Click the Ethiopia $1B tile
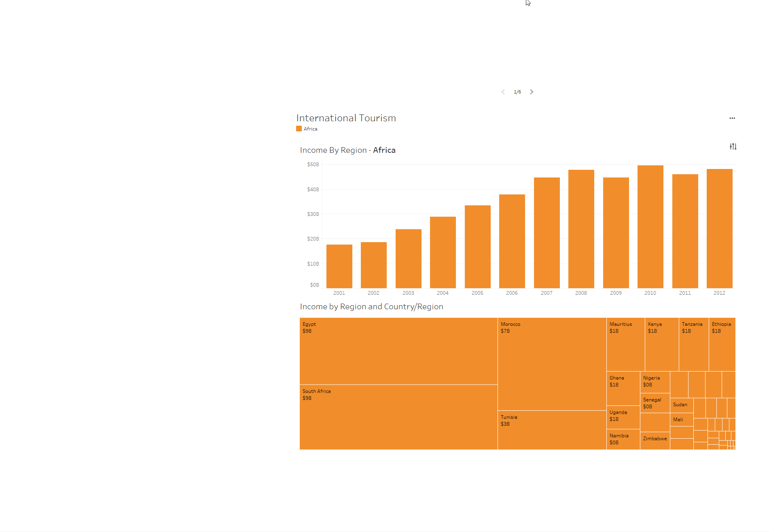This screenshot has width=769, height=532. pos(722,344)
